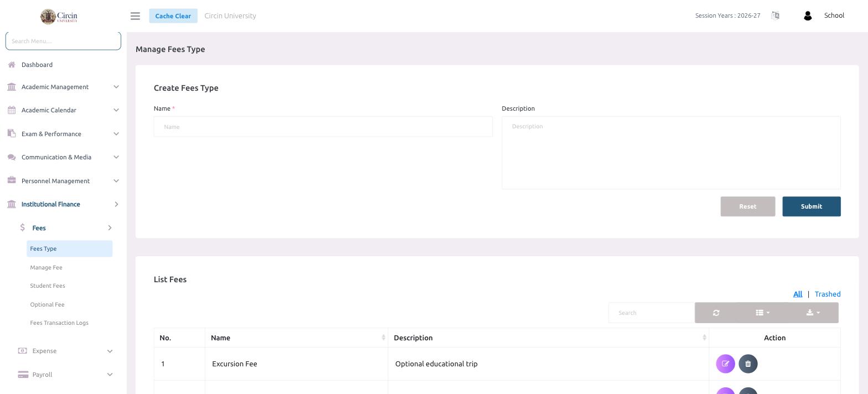Open Student Fees menu item
This screenshot has width=868, height=394.
coord(48,286)
